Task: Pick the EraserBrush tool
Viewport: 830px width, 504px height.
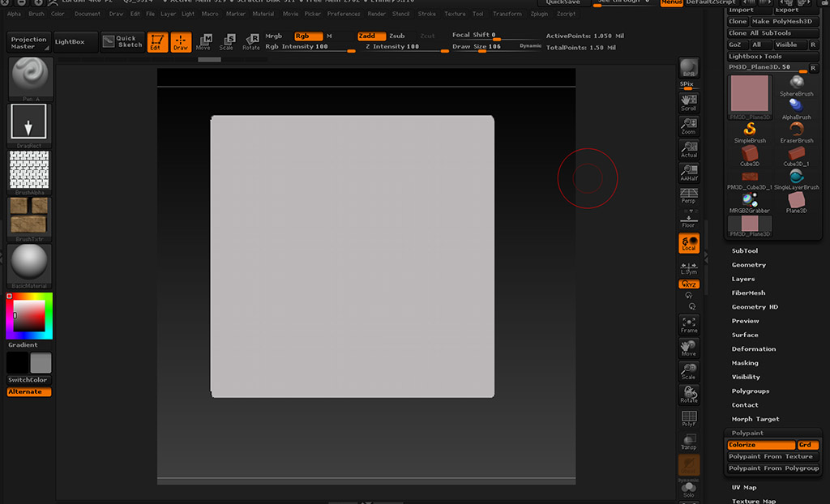Action: pyautogui.click(x=796, y=130)
